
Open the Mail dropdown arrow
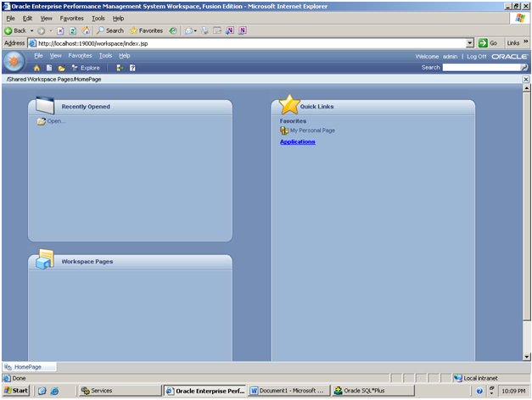coord(195,31)
